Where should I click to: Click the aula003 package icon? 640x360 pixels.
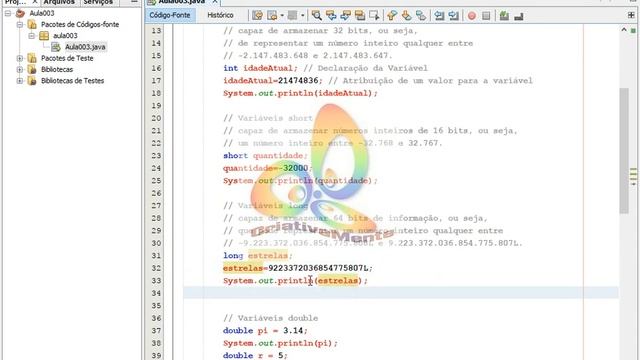pyautogui.click(x=44, y=36)
